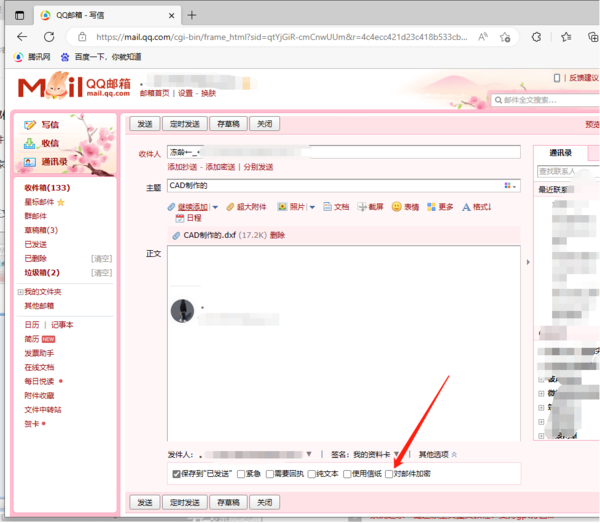Go to 邮箱首页 link
Viewport: 600px width, 523px height.
[155, 93]
